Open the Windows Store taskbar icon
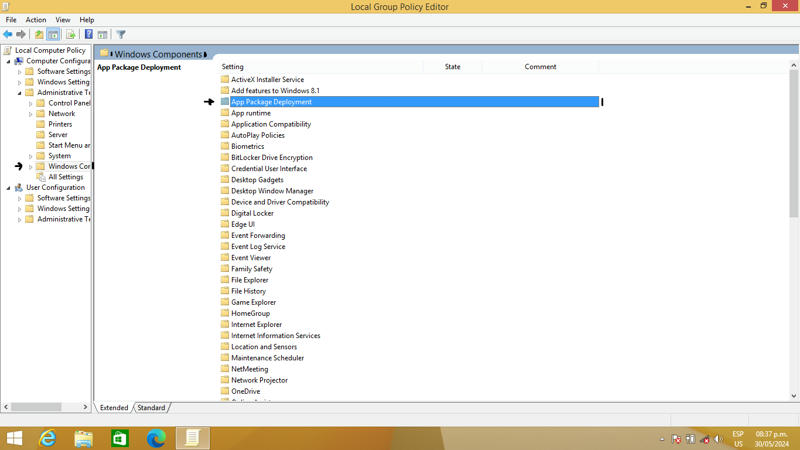The image size is (800, 450). (120, 438)
